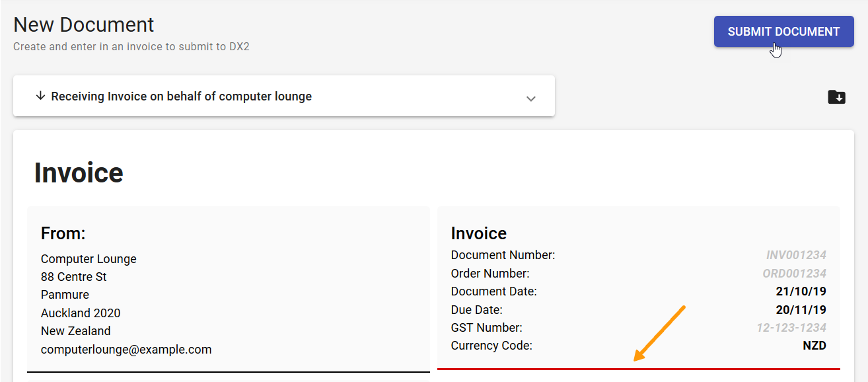This screenshot has height=382, width=868.
Task: Click the New Zealand country line
Action: click(x=75, y=330)
